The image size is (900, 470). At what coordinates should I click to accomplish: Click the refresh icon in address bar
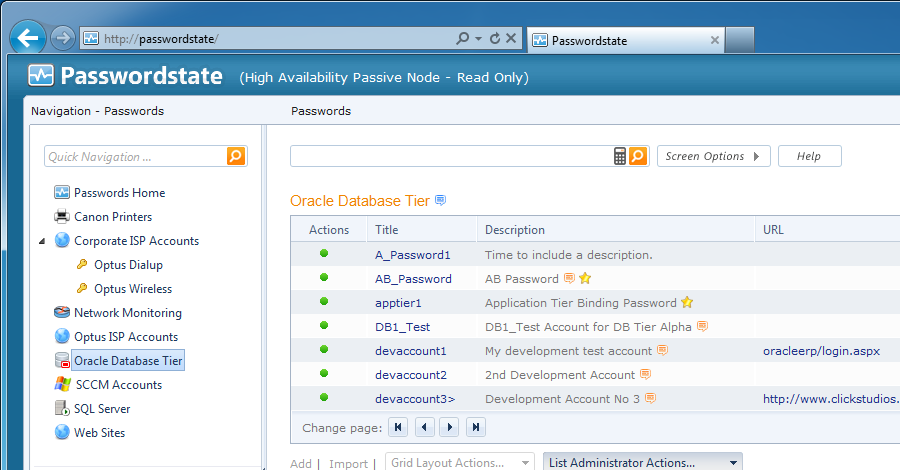point(495,38)
